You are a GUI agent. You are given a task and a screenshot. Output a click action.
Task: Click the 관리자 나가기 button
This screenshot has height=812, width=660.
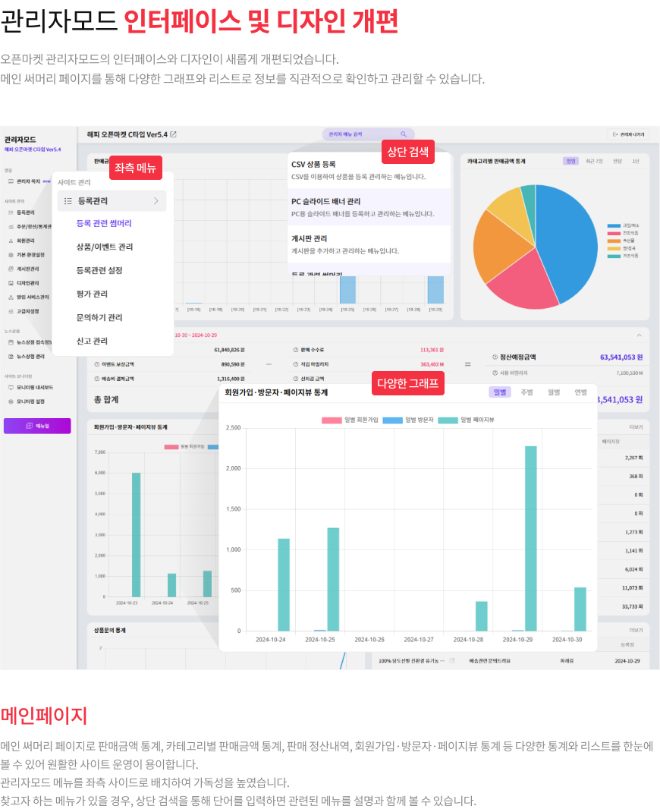point(628,134)
